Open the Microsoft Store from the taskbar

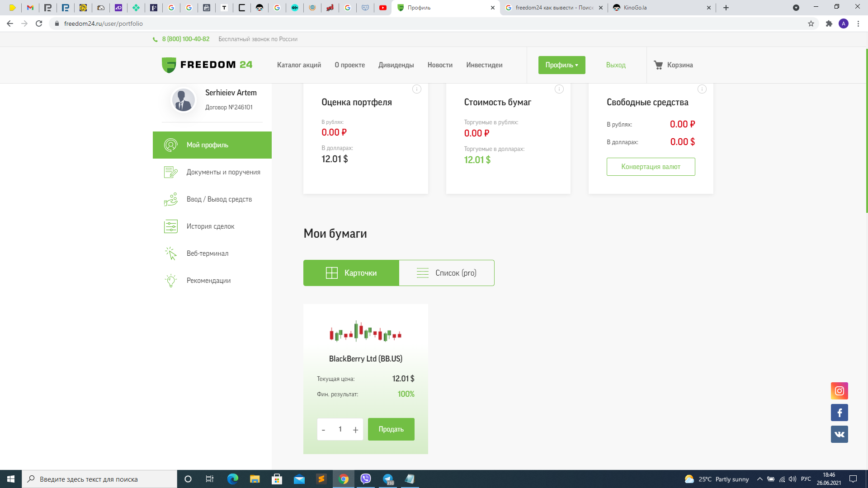coord(277,479)
